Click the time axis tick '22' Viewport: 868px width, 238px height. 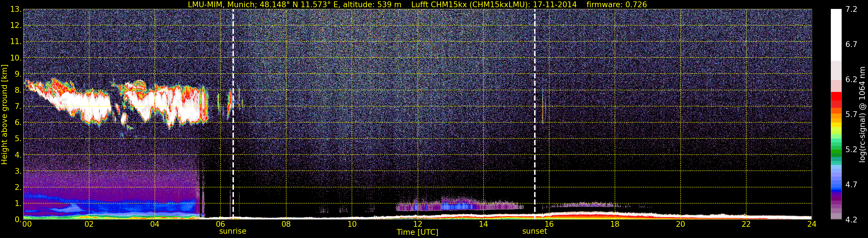click(x=746, y=224)
